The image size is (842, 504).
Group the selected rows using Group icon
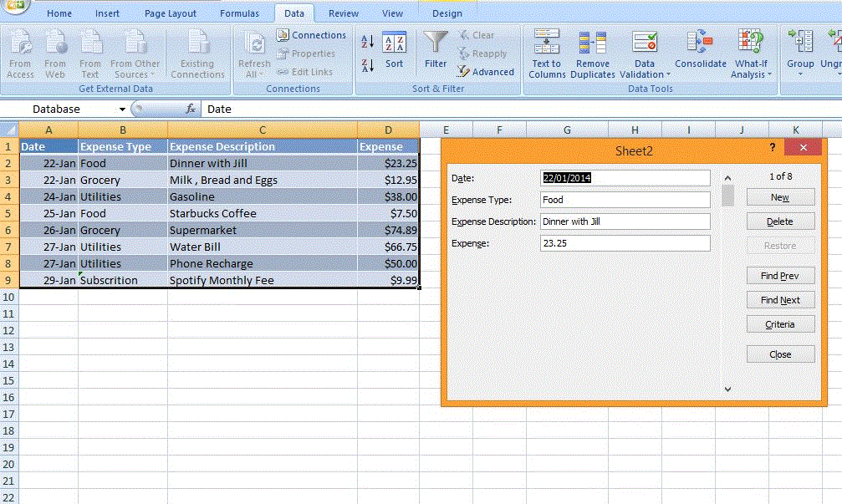(x=800, y=50)
